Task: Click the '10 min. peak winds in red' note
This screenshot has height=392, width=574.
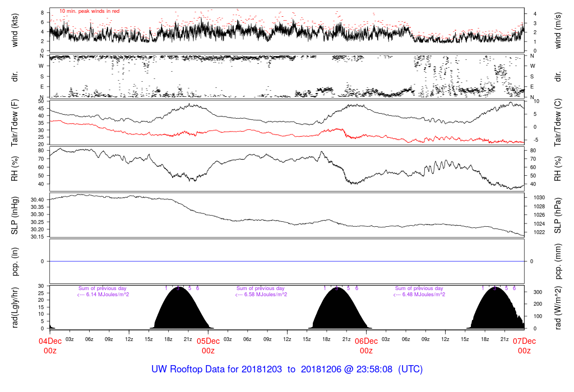Action: pos(89,11)
